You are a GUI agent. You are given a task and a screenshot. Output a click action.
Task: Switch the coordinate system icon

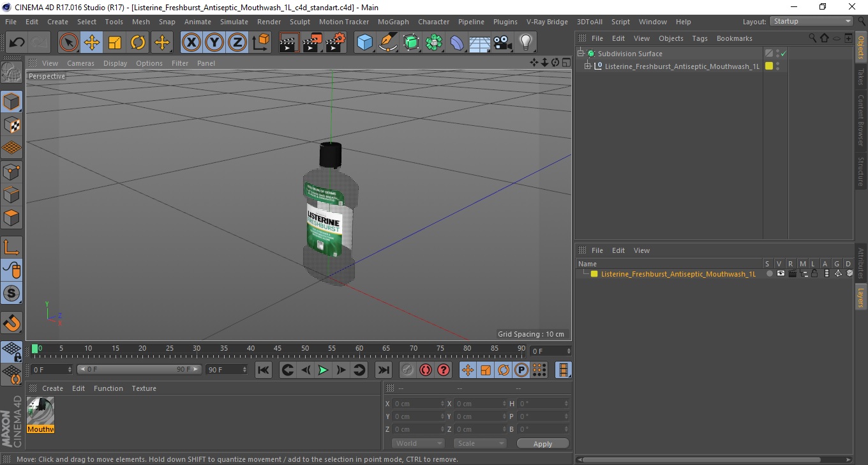tap(260, 43)
